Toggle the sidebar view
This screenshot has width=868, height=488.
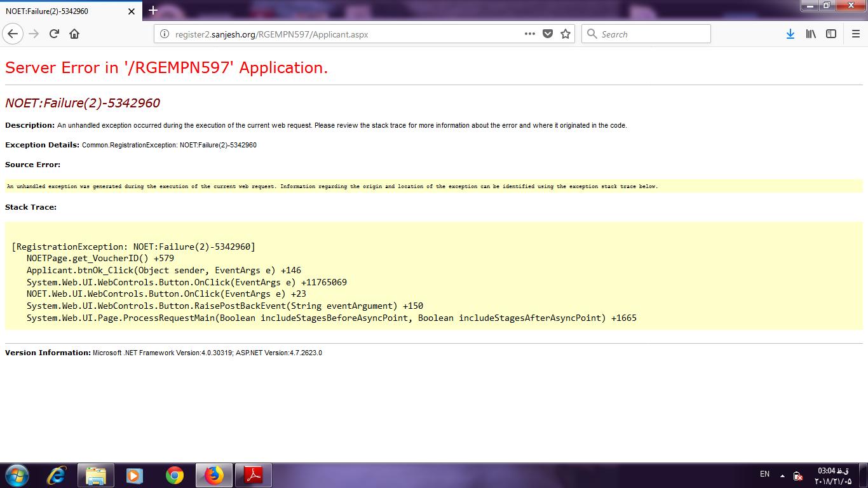coord(831,34)
